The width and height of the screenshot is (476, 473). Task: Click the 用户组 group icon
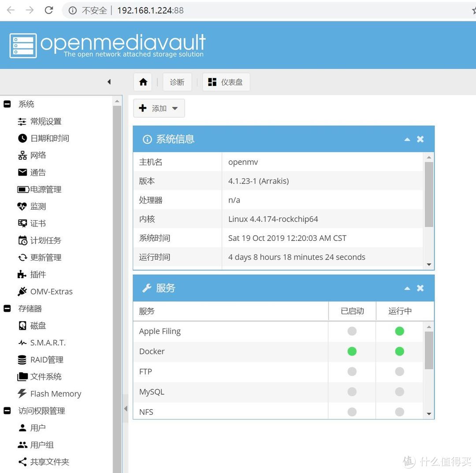22,445
